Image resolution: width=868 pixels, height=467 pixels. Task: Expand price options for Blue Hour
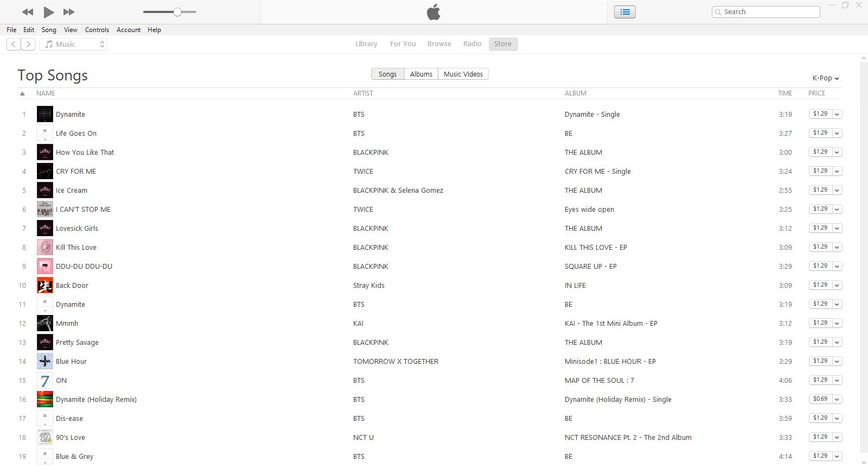(837, 361)
